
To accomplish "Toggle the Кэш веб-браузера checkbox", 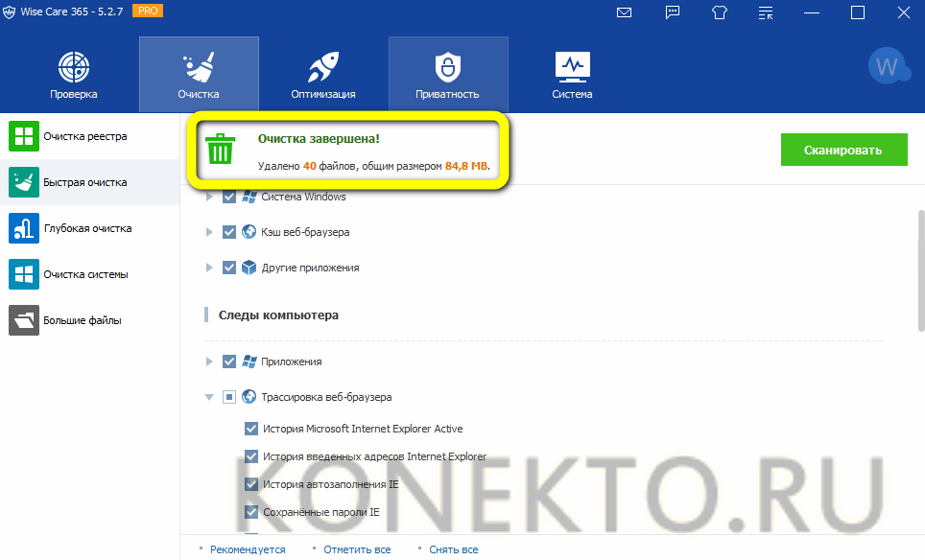I will pos(229,232).
